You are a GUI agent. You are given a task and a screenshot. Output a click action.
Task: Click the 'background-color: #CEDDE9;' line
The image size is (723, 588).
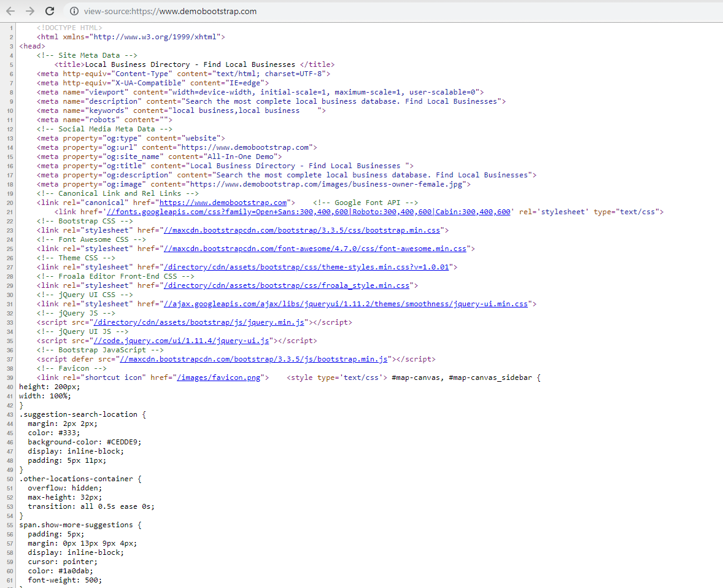click(85, 443)
